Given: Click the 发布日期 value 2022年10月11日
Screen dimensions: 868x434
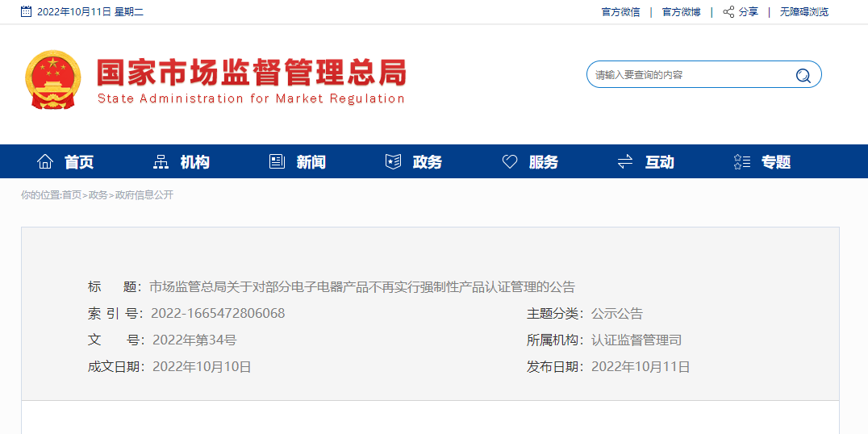Looking at the screenshot, I should pyautogui.click(x=641, y=366).
